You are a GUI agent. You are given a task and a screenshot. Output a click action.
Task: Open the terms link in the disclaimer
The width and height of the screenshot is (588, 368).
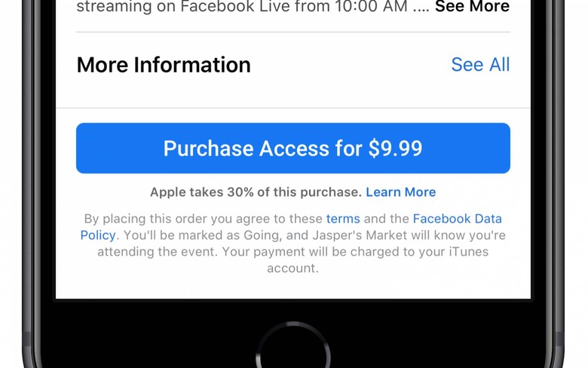click(x=343, y=219)
